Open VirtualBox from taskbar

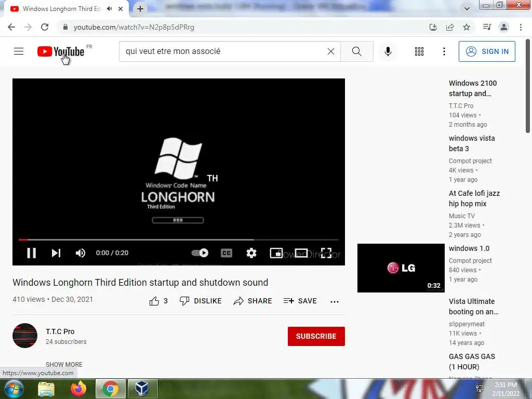[x=142, y=389]
